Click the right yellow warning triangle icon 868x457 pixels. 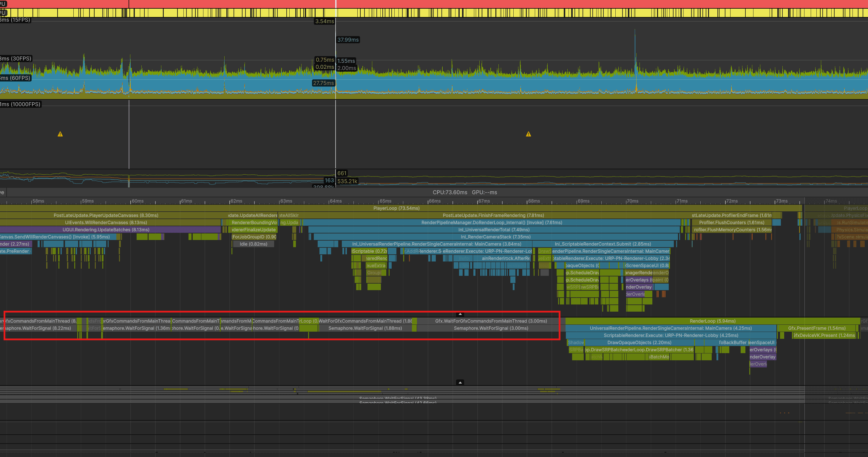pos(528,134)
